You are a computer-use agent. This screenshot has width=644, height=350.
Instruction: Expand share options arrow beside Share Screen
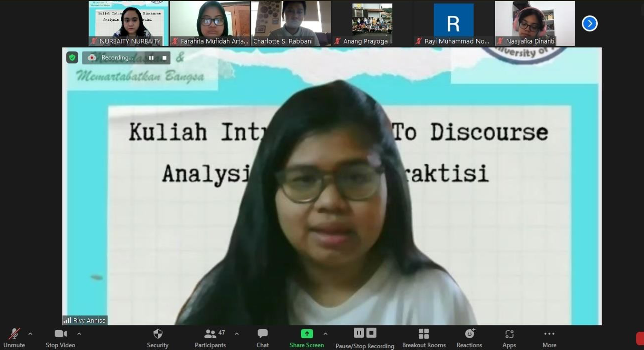pyautogui.click(x=325, y=334)
